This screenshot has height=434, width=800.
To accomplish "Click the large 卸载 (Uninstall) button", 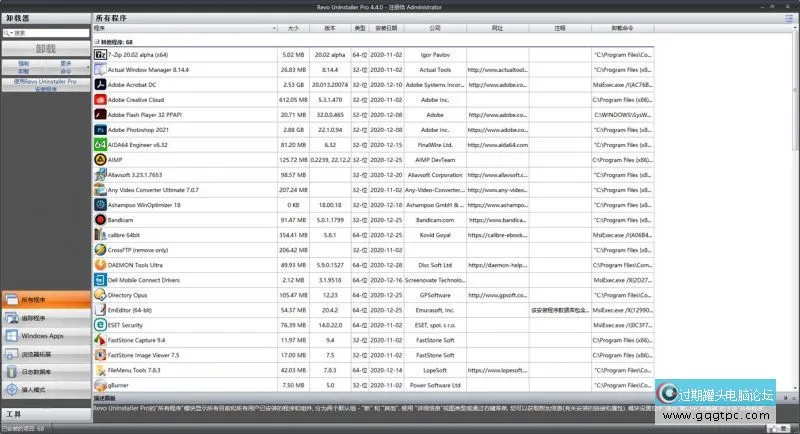I will tap(43, 47).
